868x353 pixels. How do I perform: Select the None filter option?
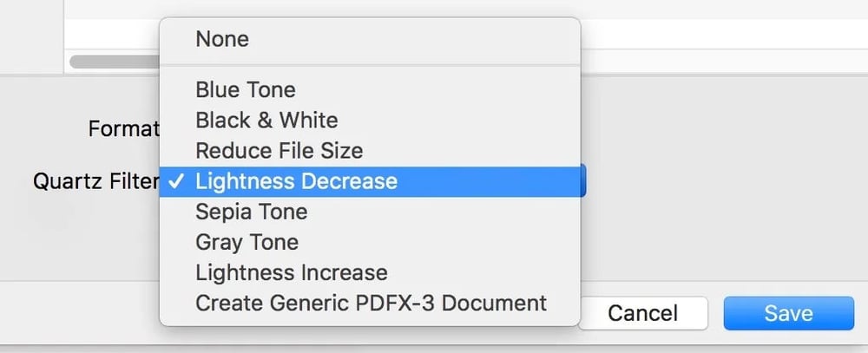pos(222,39)
